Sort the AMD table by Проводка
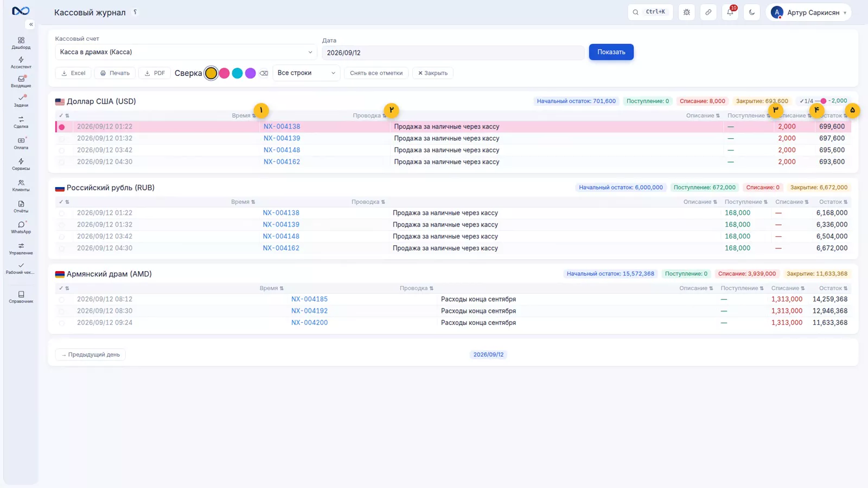Viewport: 868px width, 488px height. 416,288
